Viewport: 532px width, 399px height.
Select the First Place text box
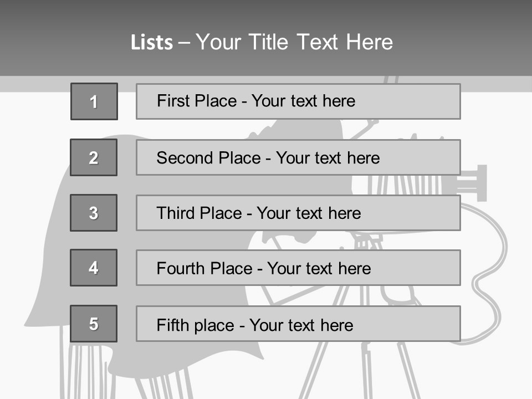[298, 101]
